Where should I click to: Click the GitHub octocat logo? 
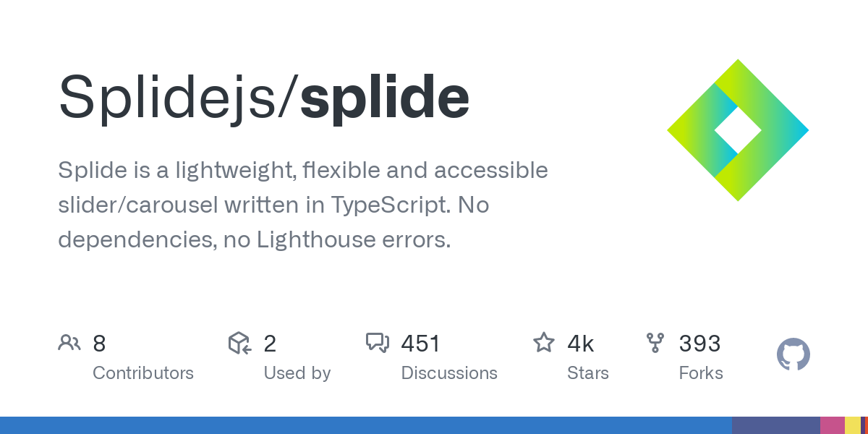[793, 354]
